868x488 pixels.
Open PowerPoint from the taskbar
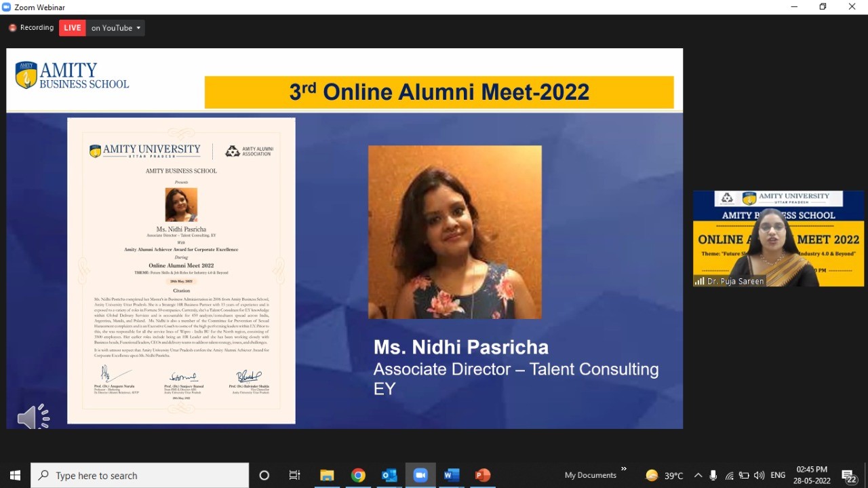pyautogui.click(x=483, y=475)
